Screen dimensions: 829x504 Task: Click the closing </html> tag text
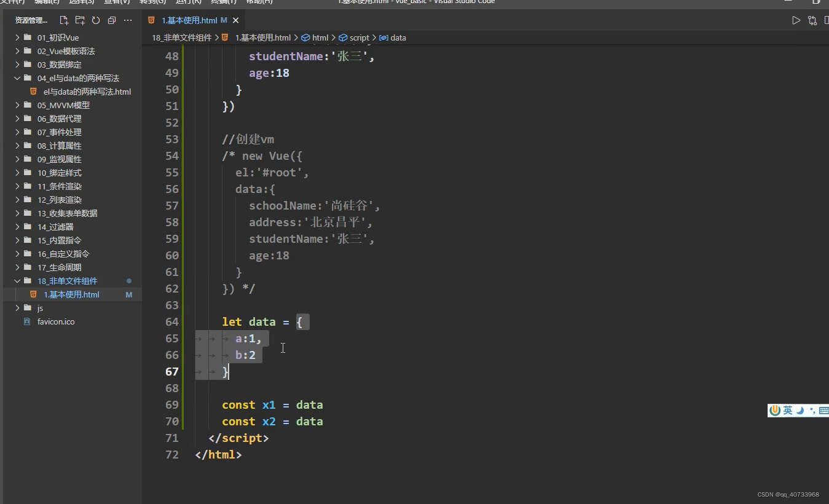tap(218, 455)
